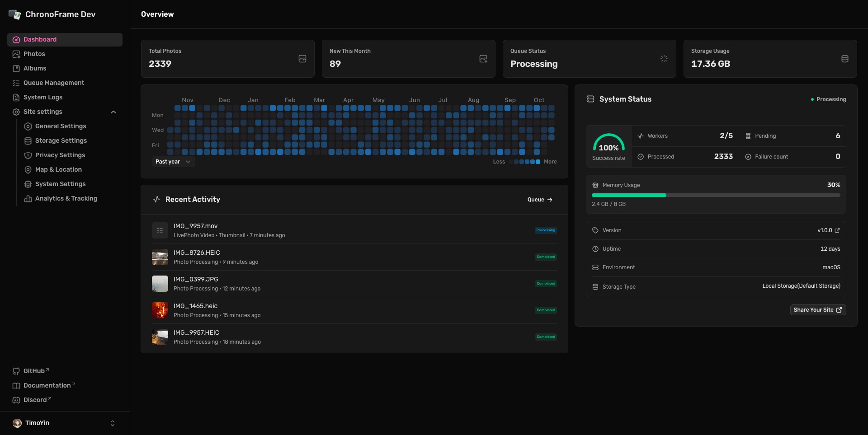Click the Memory Usage progress bar
The image size is (868, 435).
click(x=716, y=195)
